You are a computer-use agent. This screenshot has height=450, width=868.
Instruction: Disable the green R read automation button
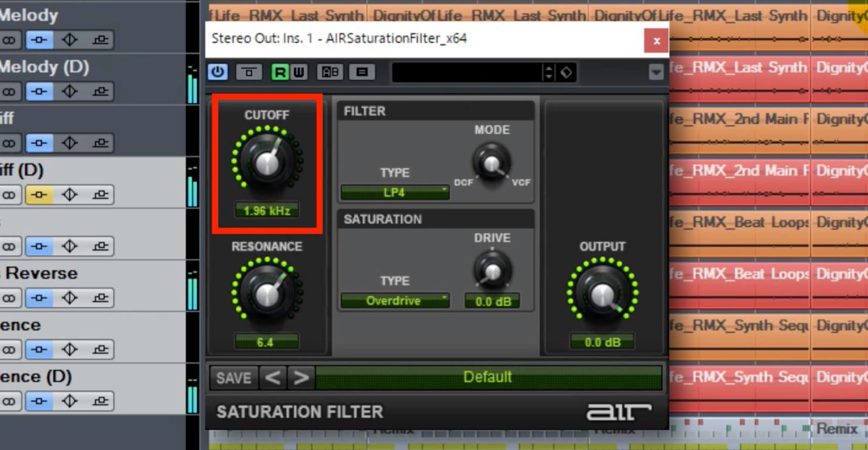(x=280, y=72)
